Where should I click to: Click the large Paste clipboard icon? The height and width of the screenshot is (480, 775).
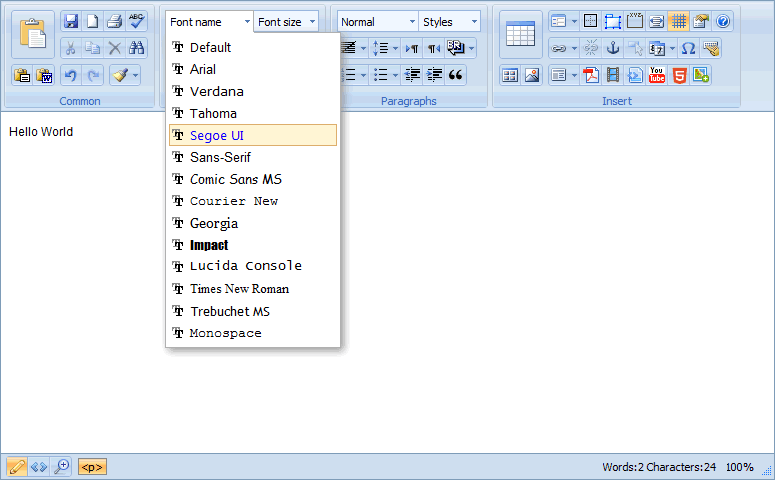tap(33, 35)
